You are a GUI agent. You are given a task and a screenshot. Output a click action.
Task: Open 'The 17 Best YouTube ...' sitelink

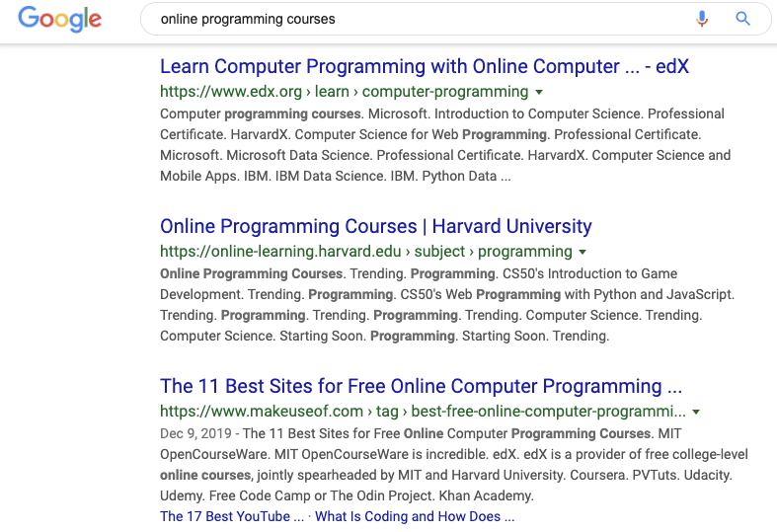pyautogui.click(x=232, y=516)
